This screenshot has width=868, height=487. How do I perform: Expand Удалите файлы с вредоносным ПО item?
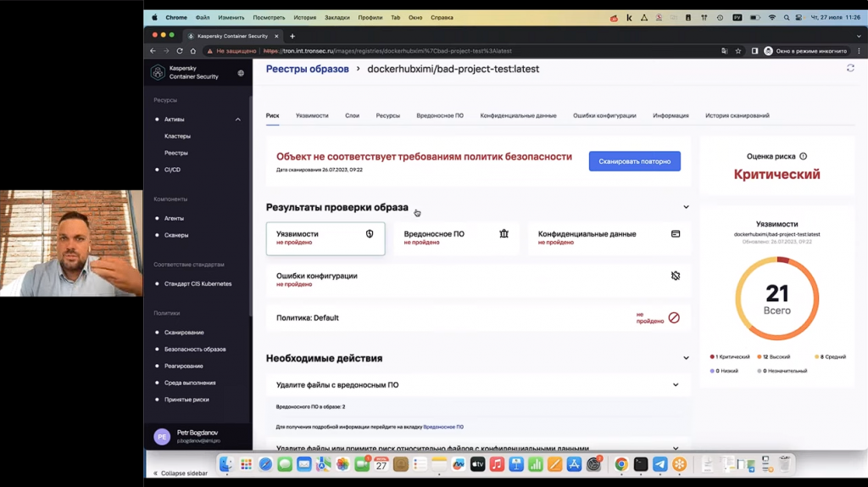pyautogui.click(x=676, y=384)
